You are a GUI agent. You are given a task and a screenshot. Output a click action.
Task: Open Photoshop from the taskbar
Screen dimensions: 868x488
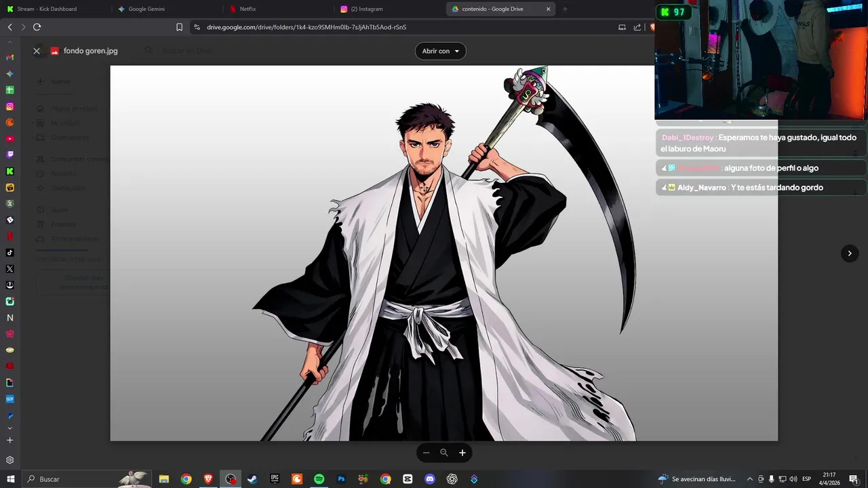coord(341,479)
